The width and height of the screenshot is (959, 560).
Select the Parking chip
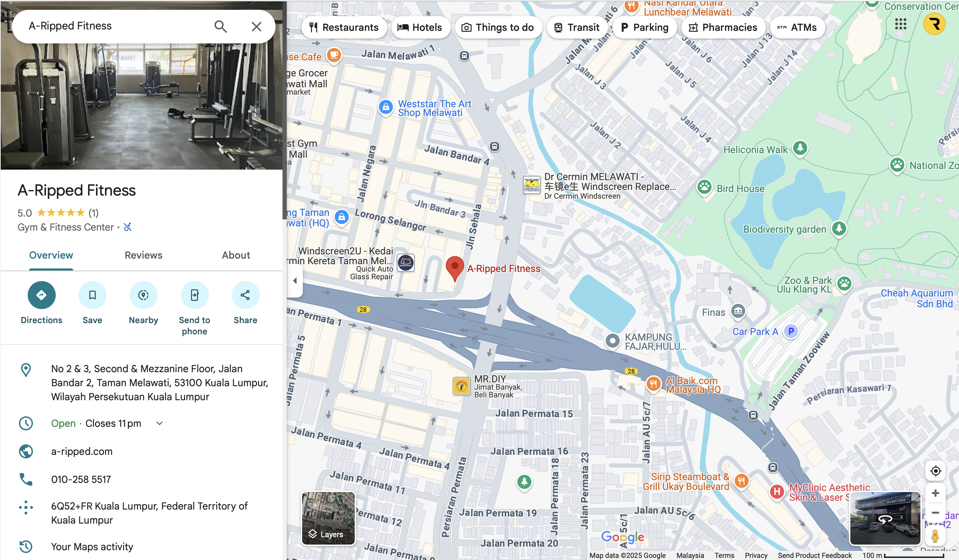644,27
